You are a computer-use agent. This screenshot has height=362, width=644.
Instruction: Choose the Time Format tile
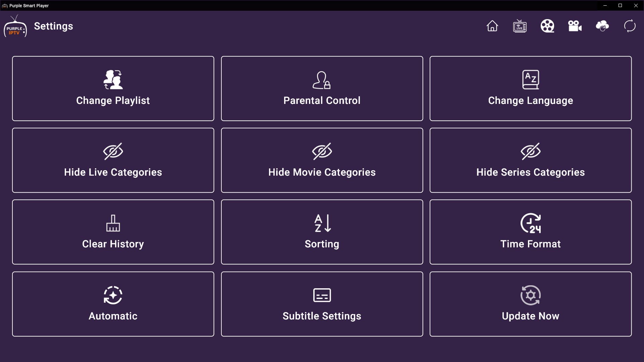tap(530, 232)
